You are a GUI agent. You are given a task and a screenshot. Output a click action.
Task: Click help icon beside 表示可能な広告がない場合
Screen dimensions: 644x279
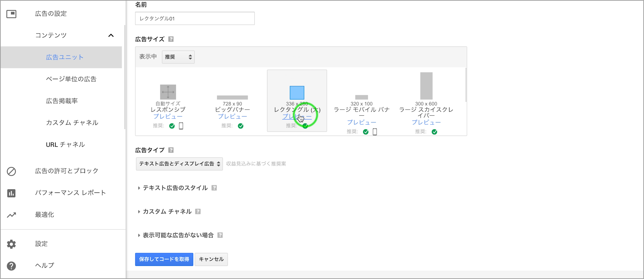pos(220,235)
